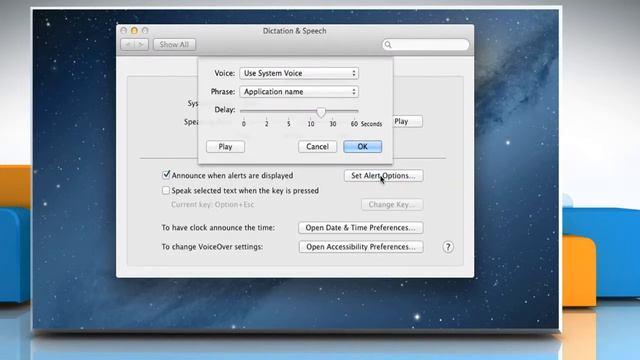Click the Change Key button
The image size is (640, 360).
(x=392, y=204)
